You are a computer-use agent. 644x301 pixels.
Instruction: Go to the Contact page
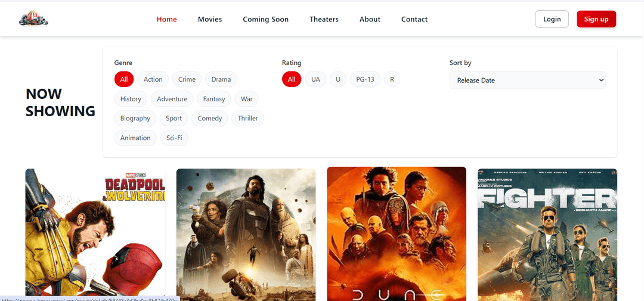click(414, 19)
